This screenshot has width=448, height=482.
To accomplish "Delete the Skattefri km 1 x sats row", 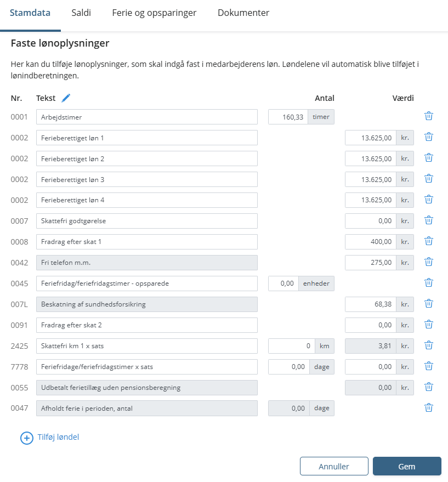I will point(429,345).
